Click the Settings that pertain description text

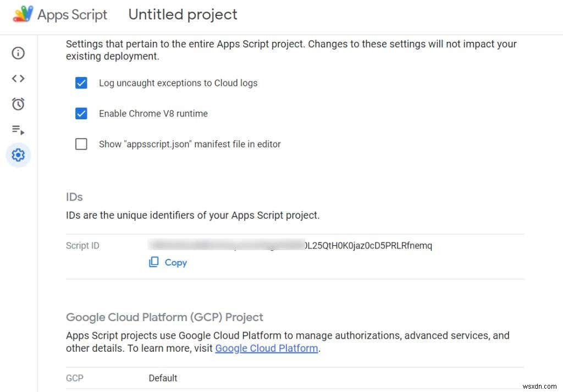pyautogui.click(x=291, y=50)
